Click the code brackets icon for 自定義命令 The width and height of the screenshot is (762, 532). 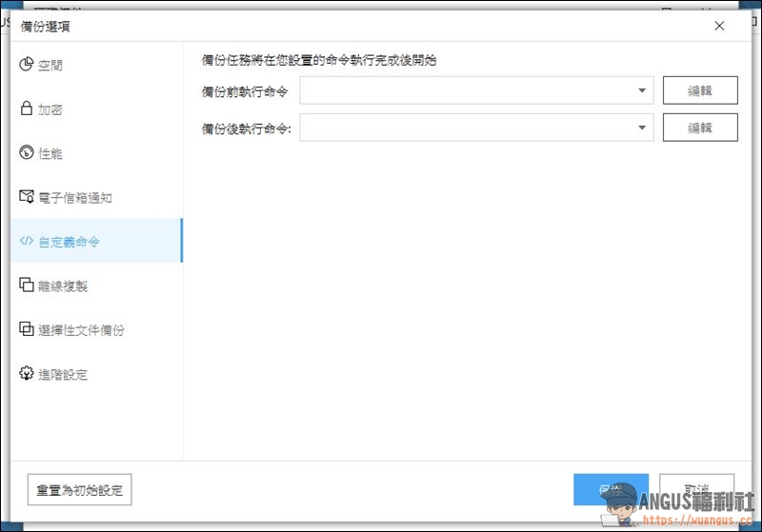tap(26, 242)
